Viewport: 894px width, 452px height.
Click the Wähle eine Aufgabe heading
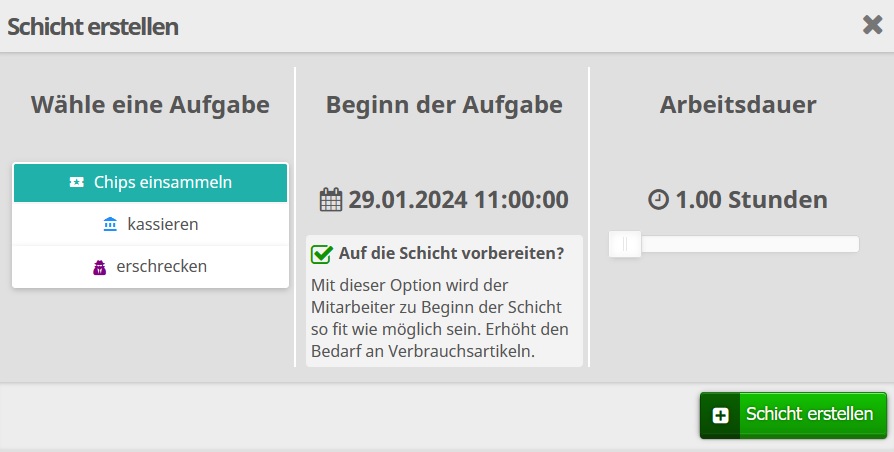click(x=150, y=104)
